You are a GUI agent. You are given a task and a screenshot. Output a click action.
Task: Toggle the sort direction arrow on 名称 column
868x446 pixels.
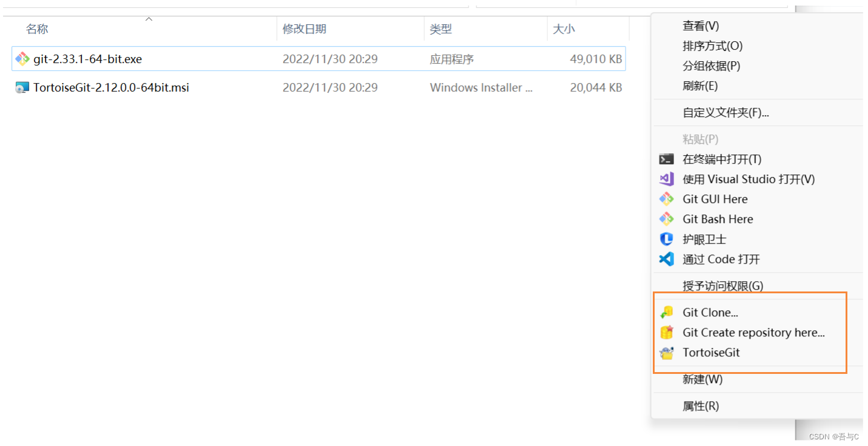149,19
